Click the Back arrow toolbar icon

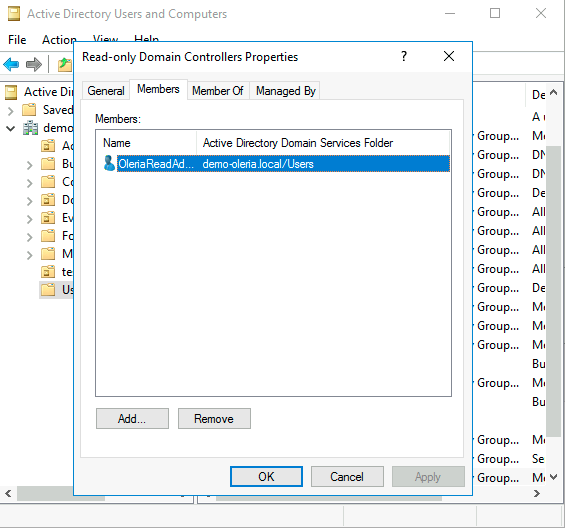click(11, 65)
